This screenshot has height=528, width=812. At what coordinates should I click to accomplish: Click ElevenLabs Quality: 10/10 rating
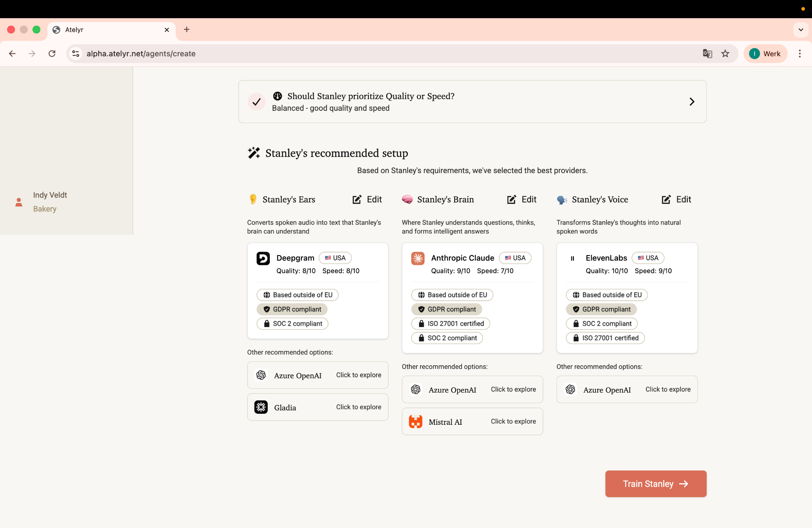(607, 271)
